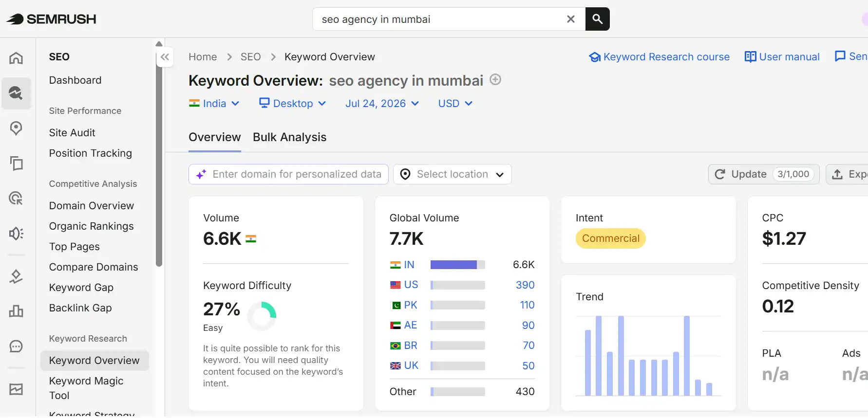Click the IN country volume link
This screenshot has height=418, width=868.
point(409,265)
